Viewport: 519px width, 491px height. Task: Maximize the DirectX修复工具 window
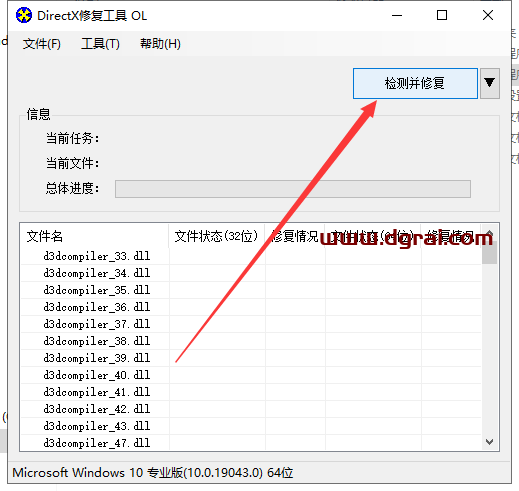click(442, 15)
